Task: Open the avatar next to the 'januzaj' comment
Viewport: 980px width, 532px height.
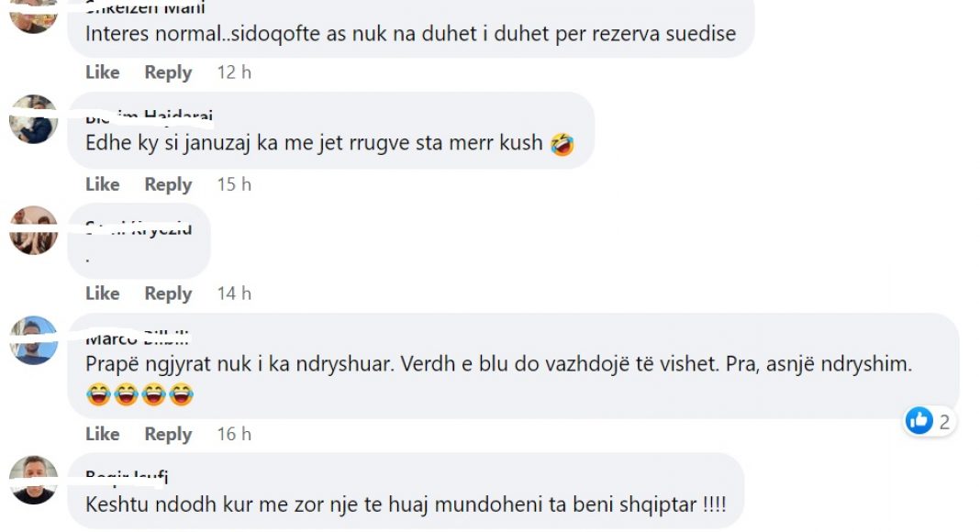Action: click(x=34, y=119)
